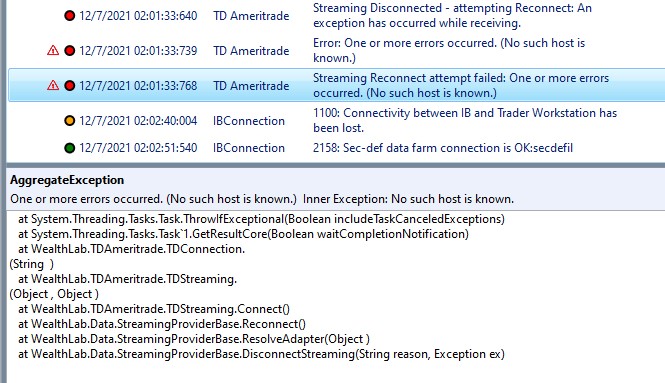
Task: Click the timestamp 12/7/2021 02:02:40:004
Action: pyautogui.click(x=138, y=120)
